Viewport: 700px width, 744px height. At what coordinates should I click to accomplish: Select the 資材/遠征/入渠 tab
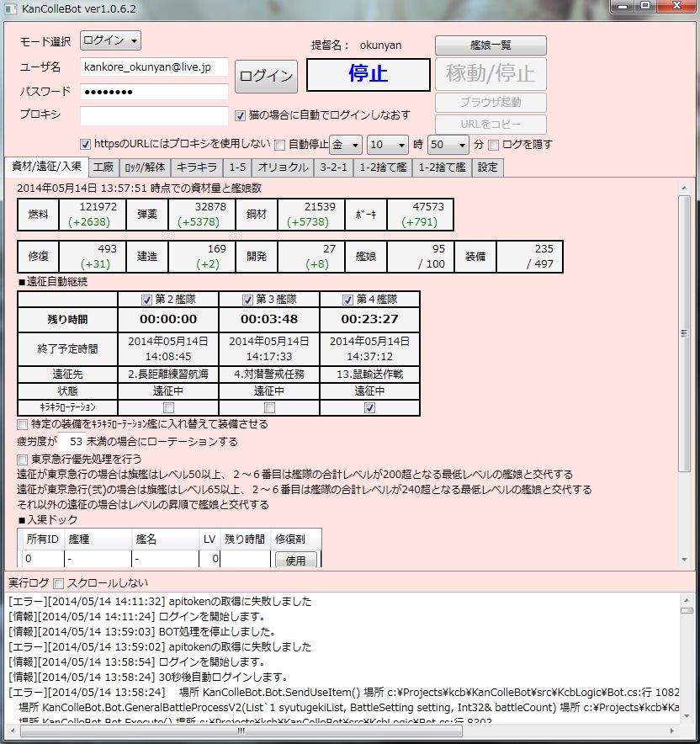(x=46, y=167)
